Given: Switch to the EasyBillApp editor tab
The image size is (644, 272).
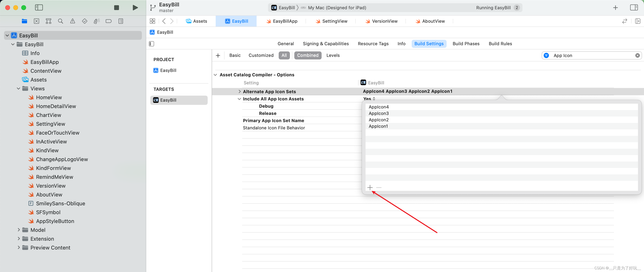Looking at the screenshot, I should click(x=281, y=21).
